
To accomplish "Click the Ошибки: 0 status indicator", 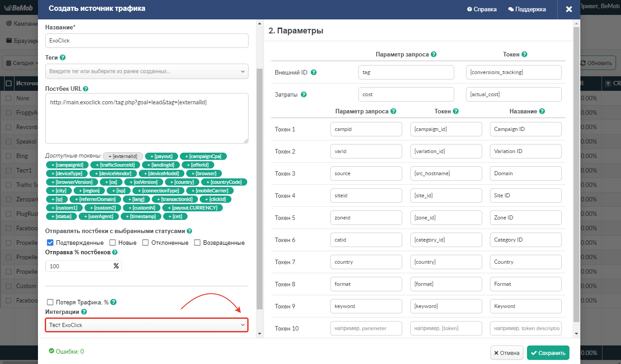I will coord(66,351).
